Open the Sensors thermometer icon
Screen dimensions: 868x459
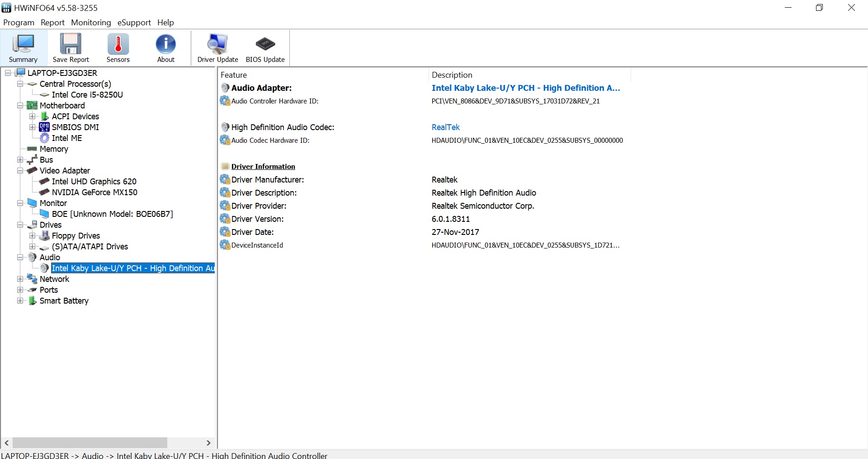pos(118,44)
